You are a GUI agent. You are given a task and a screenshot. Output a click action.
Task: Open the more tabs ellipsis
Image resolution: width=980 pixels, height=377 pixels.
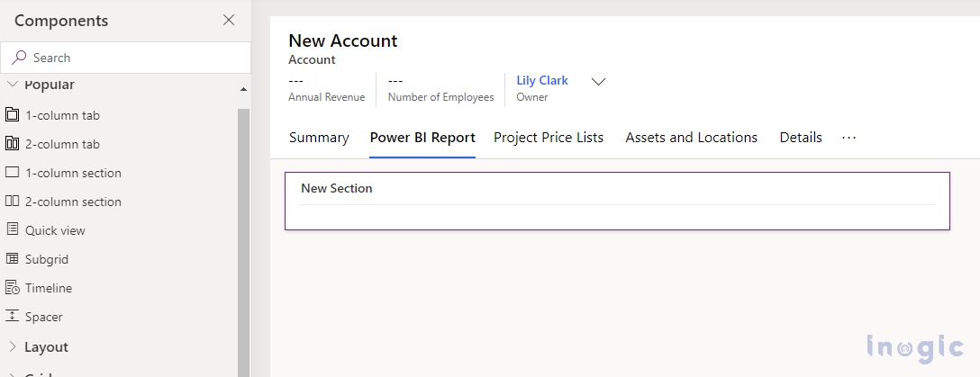coord(848,138)
